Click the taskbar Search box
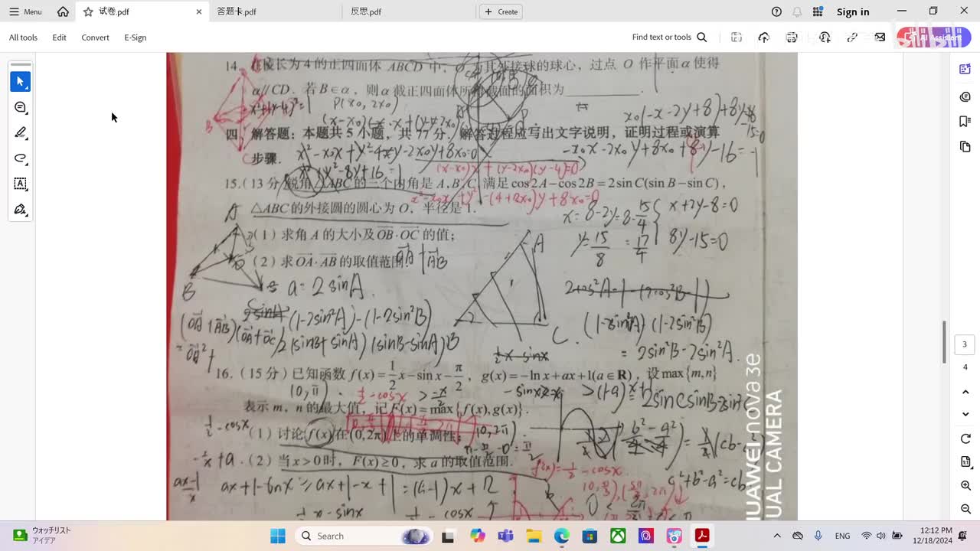The width and height of the screenshot is (980, 551). coord(364,536)
